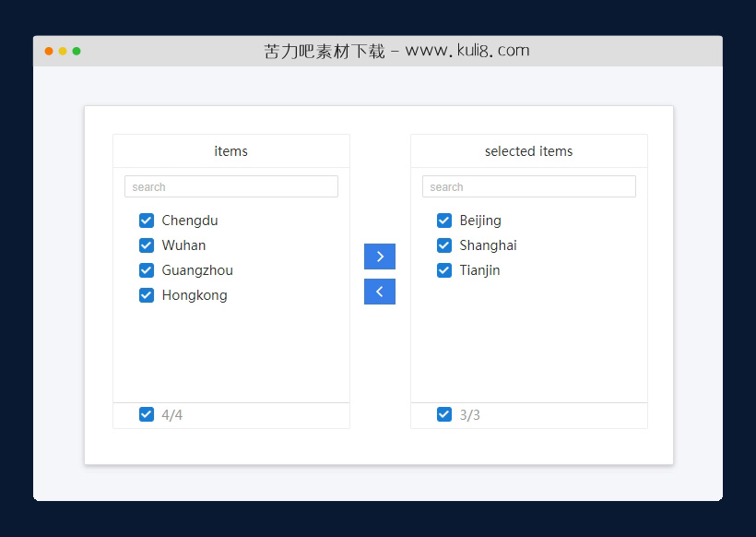Focus the search field under items
Screen dimensions: 756x537
click(230, 186)
